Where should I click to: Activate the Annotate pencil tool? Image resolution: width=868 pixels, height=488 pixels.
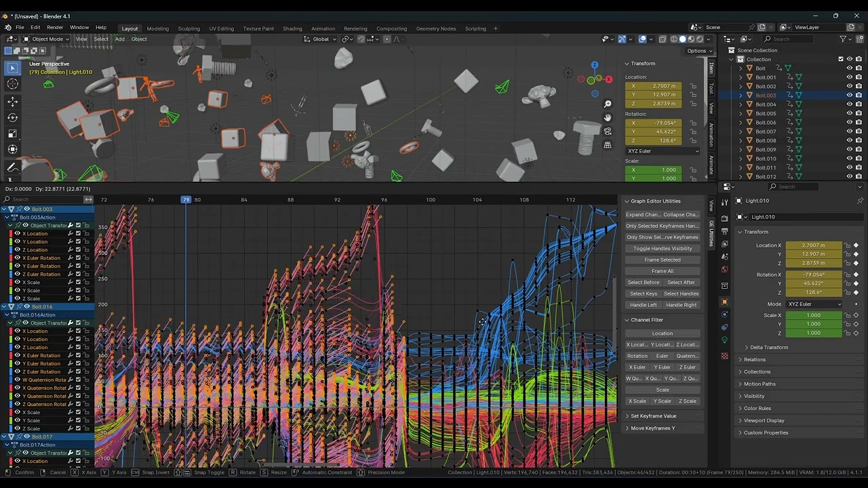[12, 167]
